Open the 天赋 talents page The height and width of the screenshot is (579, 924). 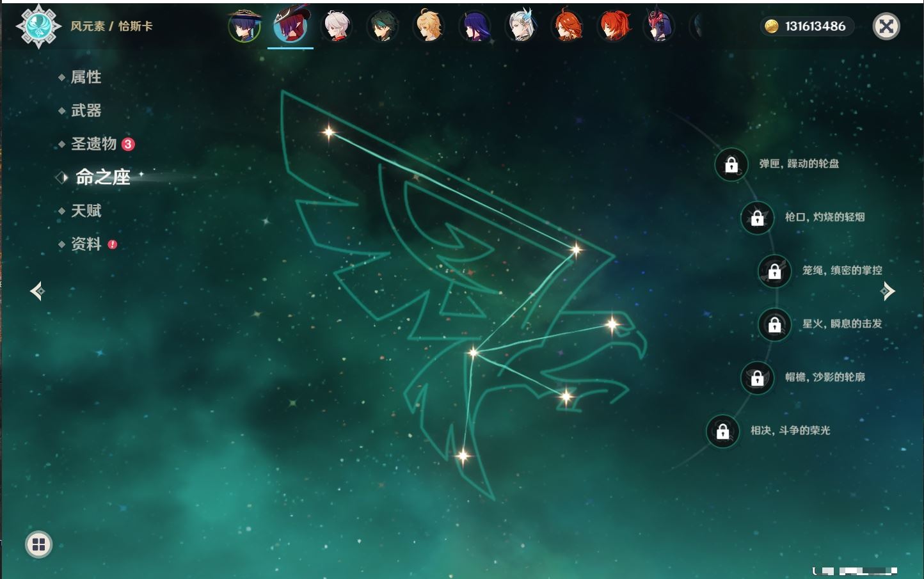pos(86,210)
